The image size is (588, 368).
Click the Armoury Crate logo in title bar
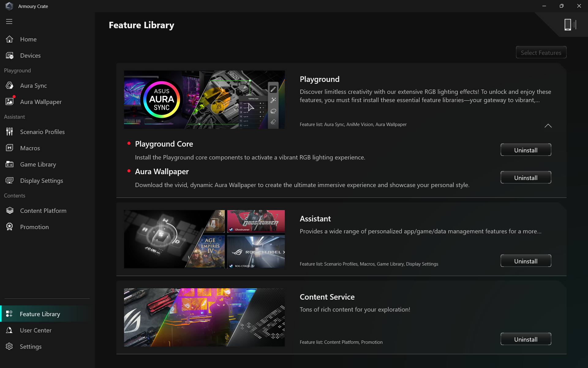[x=9, y=6]
